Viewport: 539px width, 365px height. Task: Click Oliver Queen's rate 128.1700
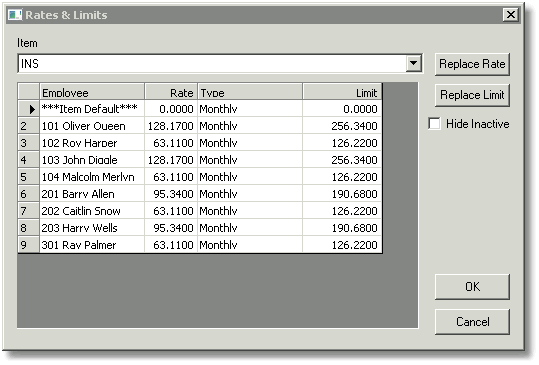click(171, 126)
